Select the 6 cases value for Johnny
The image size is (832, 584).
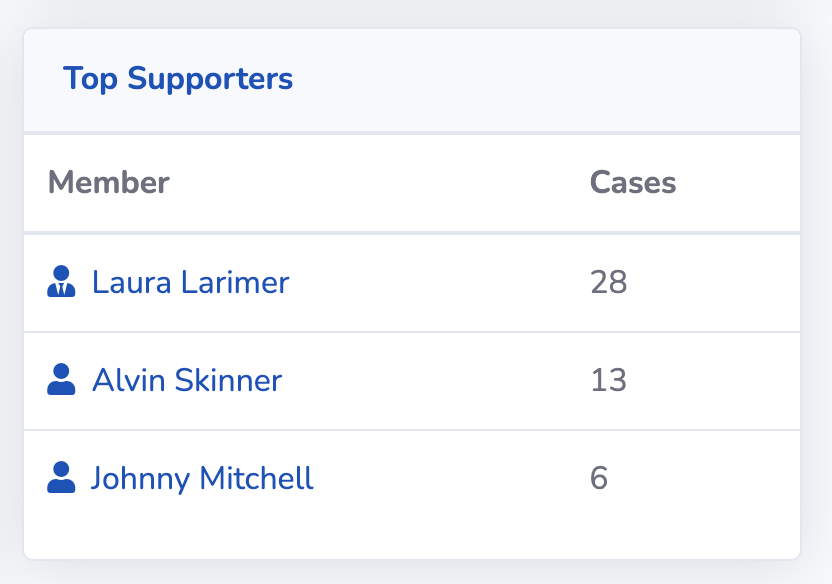pyautogui.click(x=599, y=478)
